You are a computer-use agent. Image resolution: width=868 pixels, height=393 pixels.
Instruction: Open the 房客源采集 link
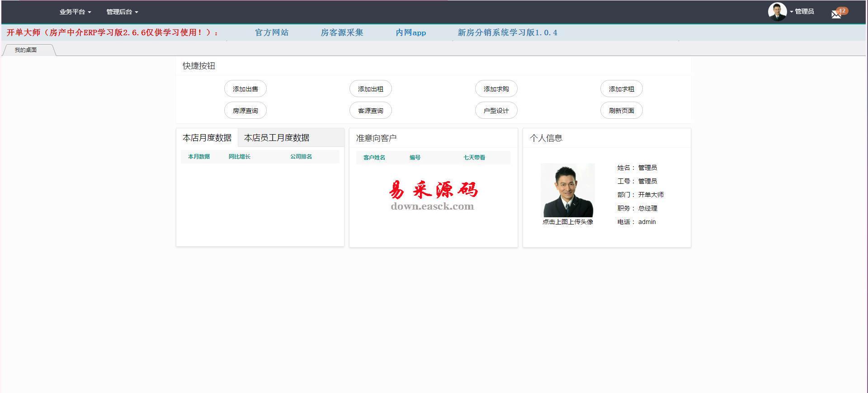pos(342,33)
